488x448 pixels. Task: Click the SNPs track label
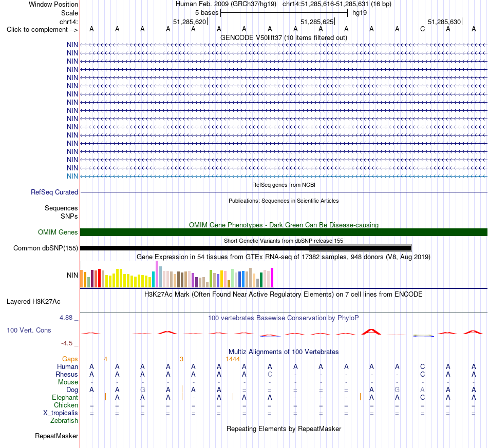69,216
